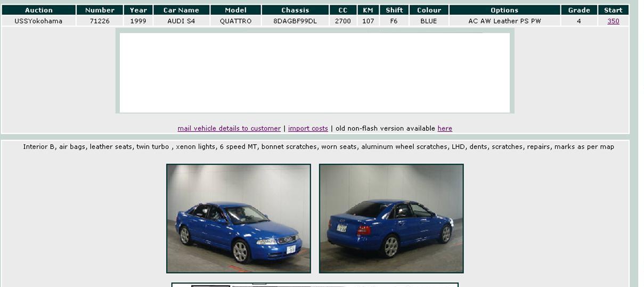Select the 'Auction' column header
Viewport: 644px width, 287px height.
pyautogui.click(x=39, y=10)
